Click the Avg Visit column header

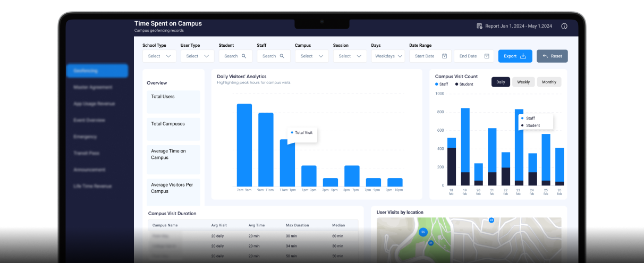click(219, 225)
